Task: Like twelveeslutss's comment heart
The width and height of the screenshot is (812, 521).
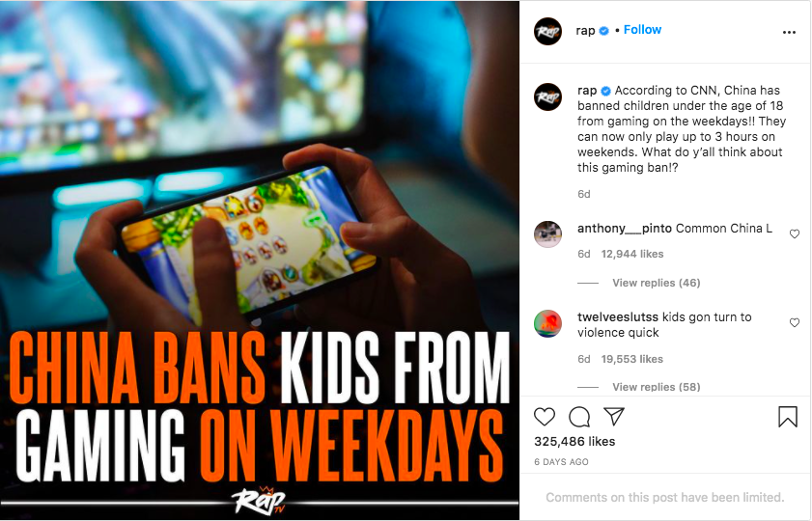Action: pos(795,323)
